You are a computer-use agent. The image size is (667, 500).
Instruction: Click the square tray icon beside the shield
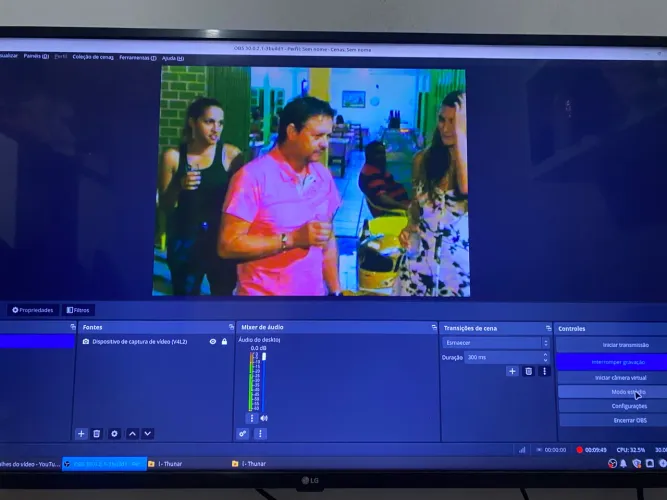[x=650, y=464]
